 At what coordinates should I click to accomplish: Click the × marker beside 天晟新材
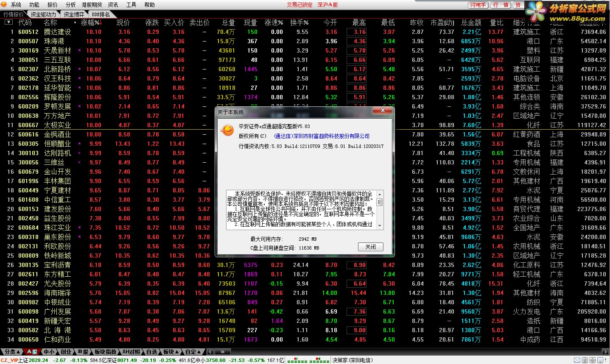click(x=79, y=50)
